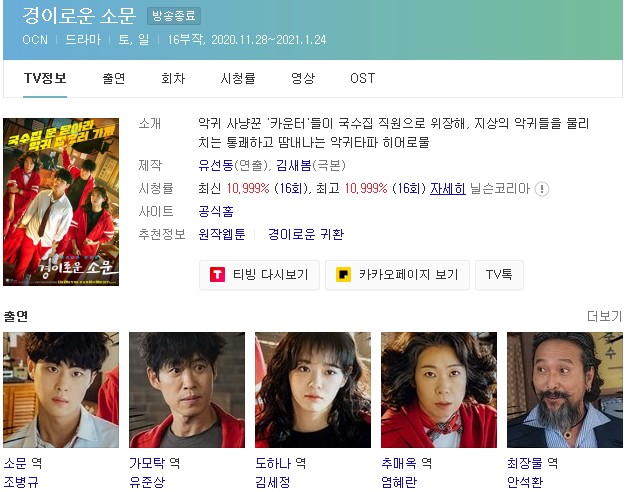
Task: Open actor 조병규 name link
Action: (21, 482)
